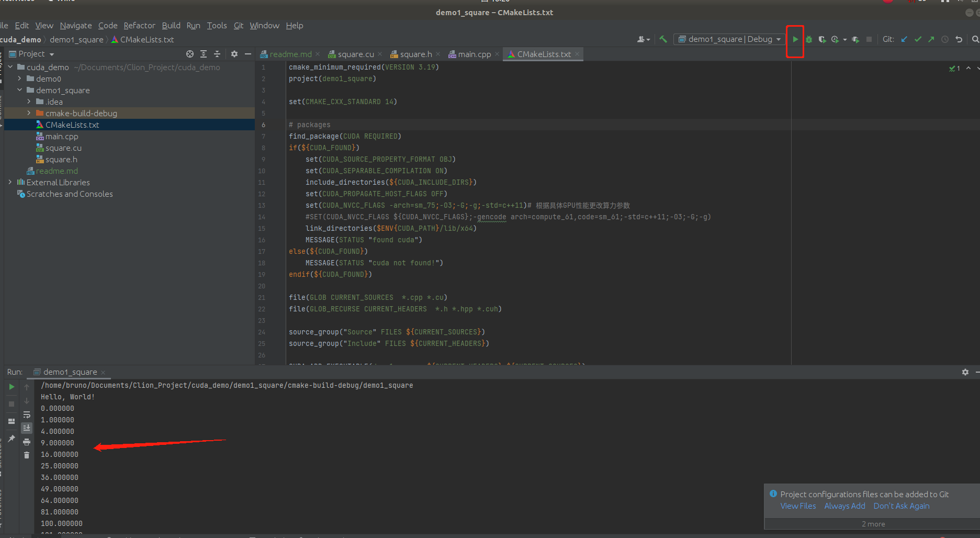
Task: Switch to the readme.md editor tab
Action: [290, 54]
